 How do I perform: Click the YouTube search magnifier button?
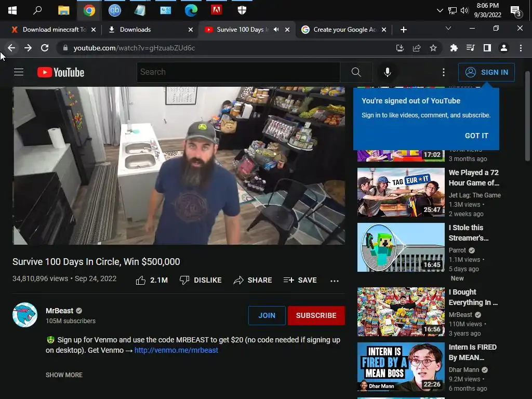(x=356, y=72)
